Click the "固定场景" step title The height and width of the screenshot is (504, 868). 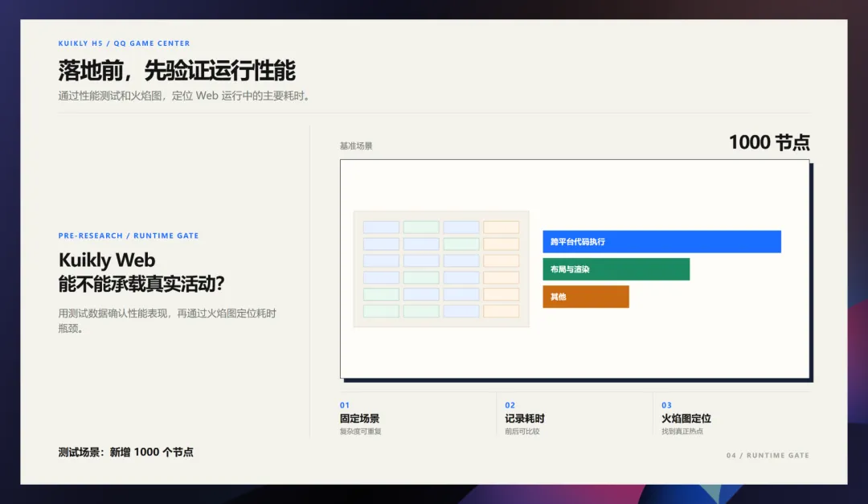click(360, 418)
